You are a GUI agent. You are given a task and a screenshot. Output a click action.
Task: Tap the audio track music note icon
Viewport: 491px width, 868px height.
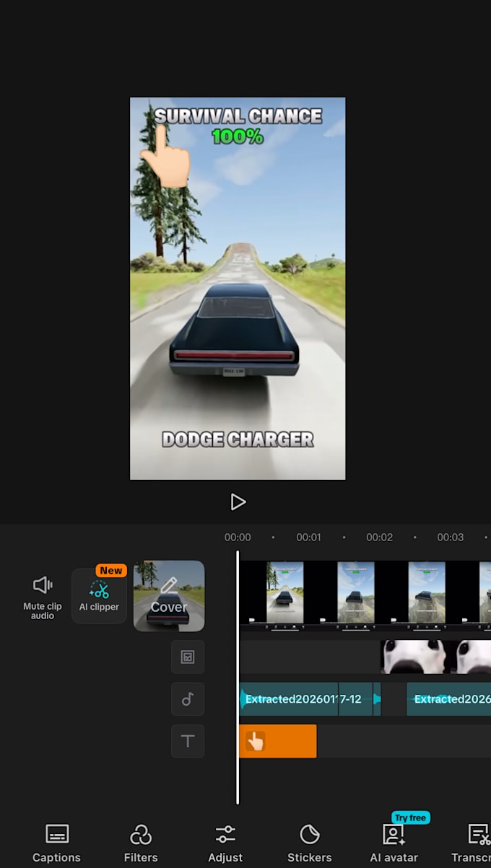click(x=188, y=699)
